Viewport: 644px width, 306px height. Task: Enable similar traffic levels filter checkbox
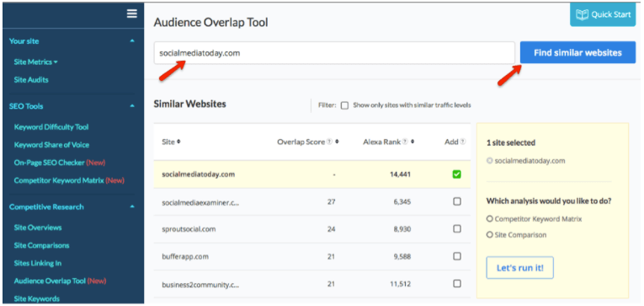(x=345, y=105)
